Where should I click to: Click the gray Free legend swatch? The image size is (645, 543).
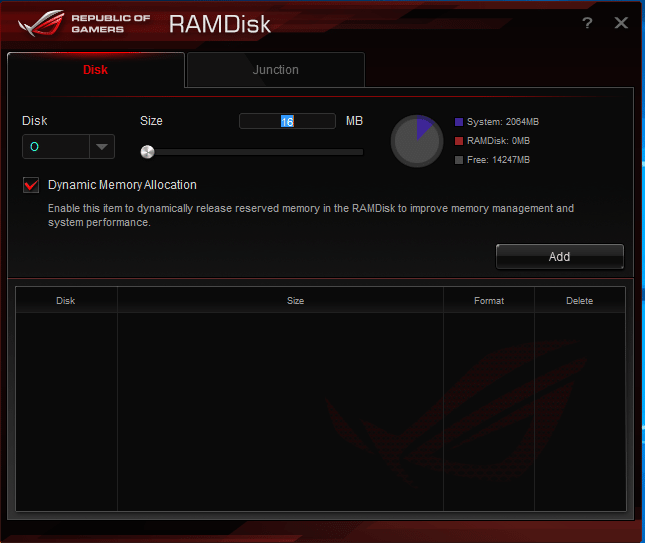click(459, 160)
